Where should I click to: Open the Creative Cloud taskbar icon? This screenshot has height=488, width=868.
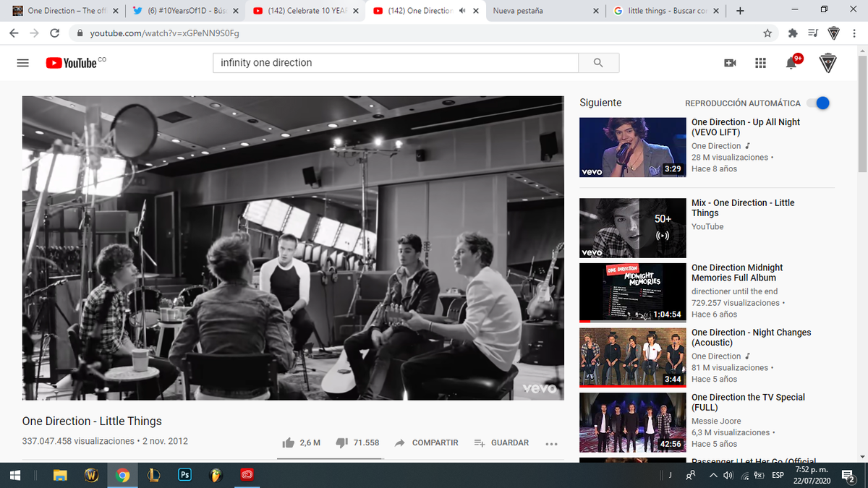coord(247,476)
